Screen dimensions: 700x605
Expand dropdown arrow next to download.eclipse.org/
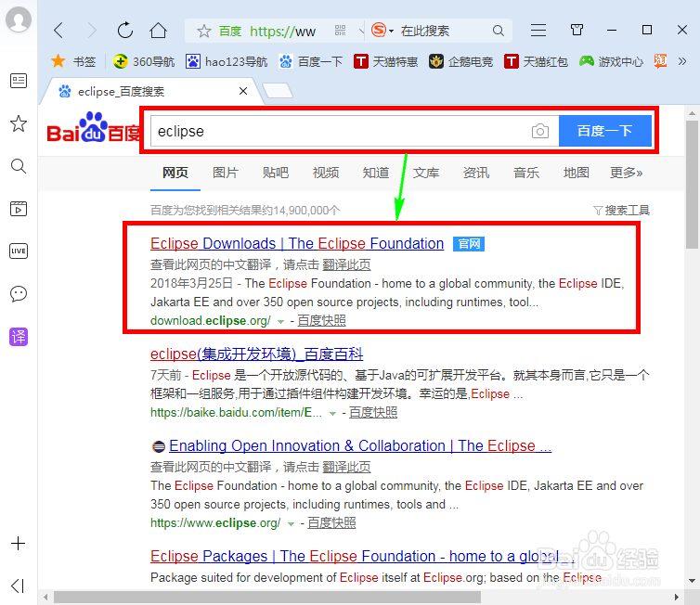pos(280,321)
